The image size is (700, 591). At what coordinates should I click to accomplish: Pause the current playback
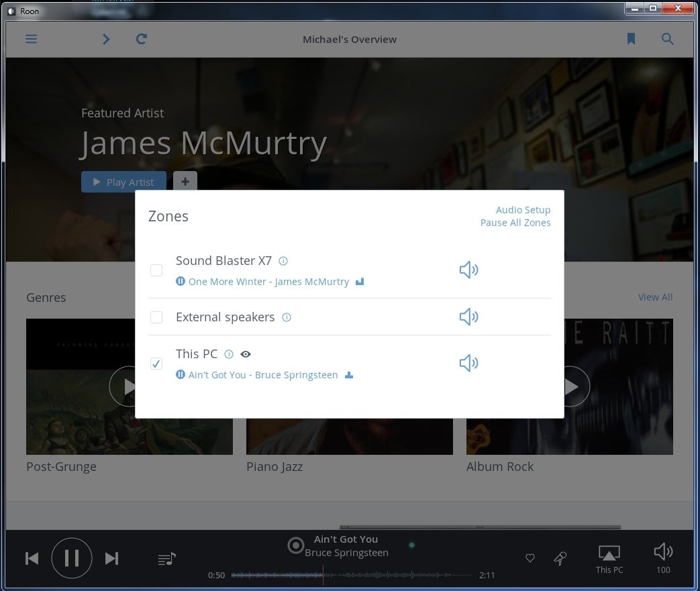(x=72, y=558)
